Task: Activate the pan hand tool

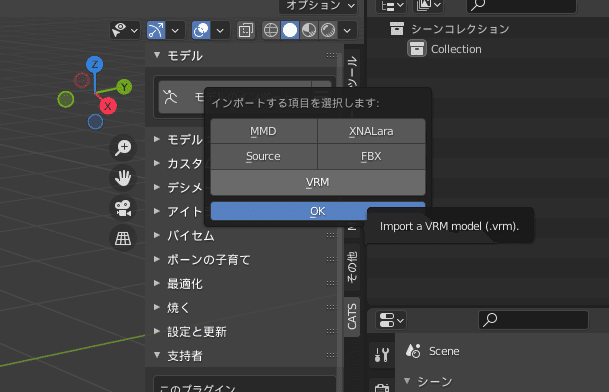Action: (123, 178)
